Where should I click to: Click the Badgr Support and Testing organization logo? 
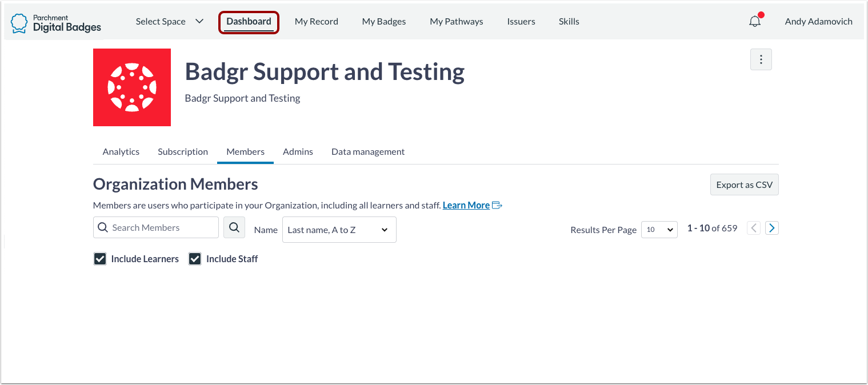[x=132, y=87]
